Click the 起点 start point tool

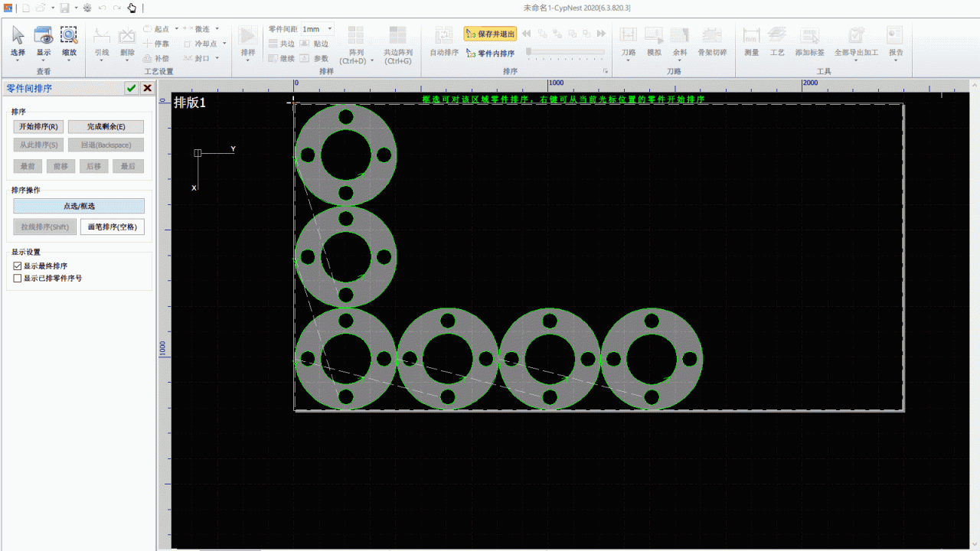point(157,29)
